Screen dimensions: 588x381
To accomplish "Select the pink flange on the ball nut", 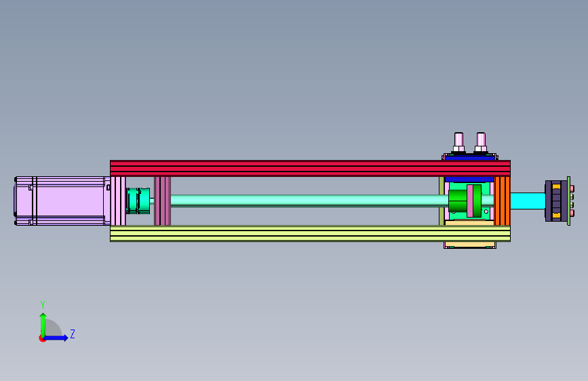I will pos(470,201).
